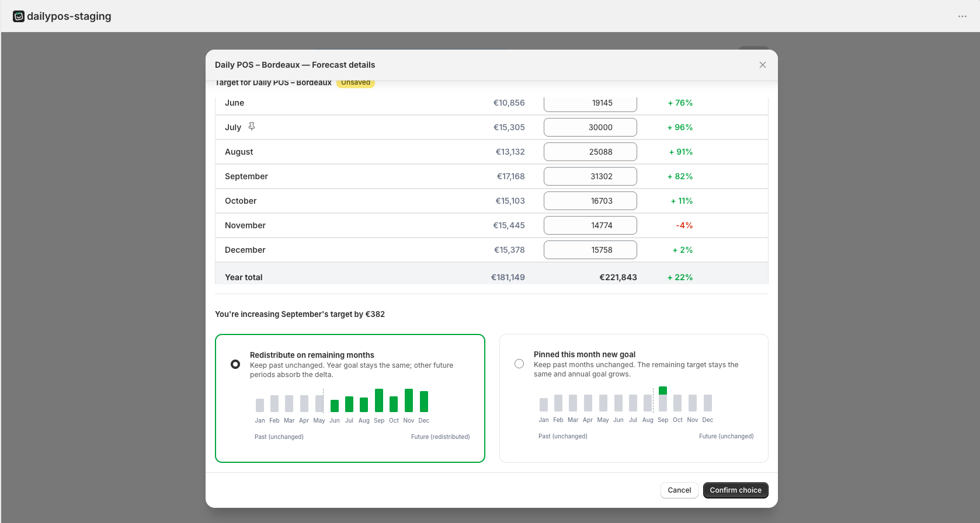
Task: Click the Dec bar in redistribute chart
Action: click(x=424, y=402)
